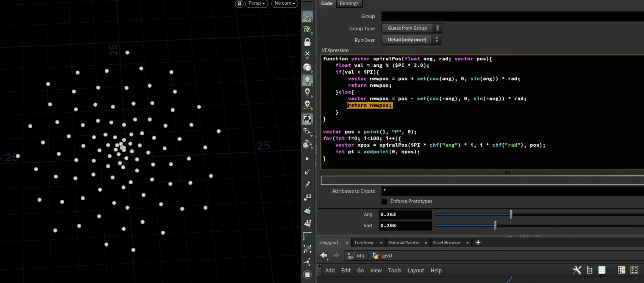The image size is (644, 283).
Task: Switch to the Bindings tab
Action: 349,4
